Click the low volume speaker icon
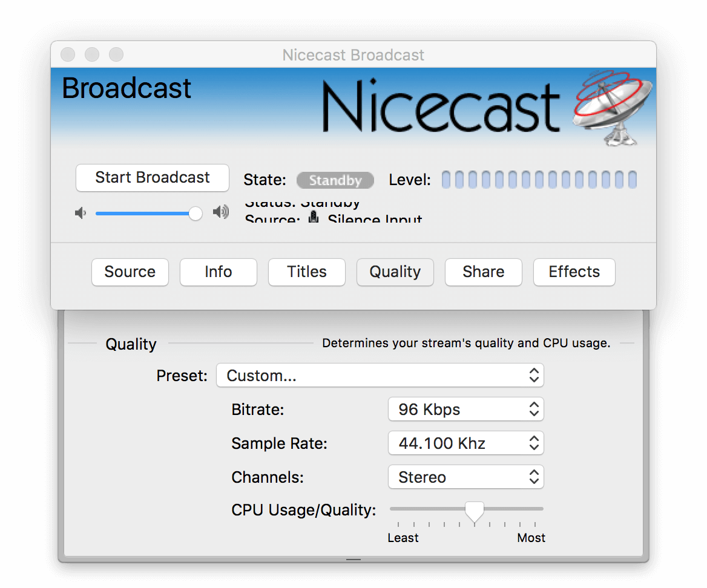The image size is (707, 588). pyautogui.click(x=81, y=213)
